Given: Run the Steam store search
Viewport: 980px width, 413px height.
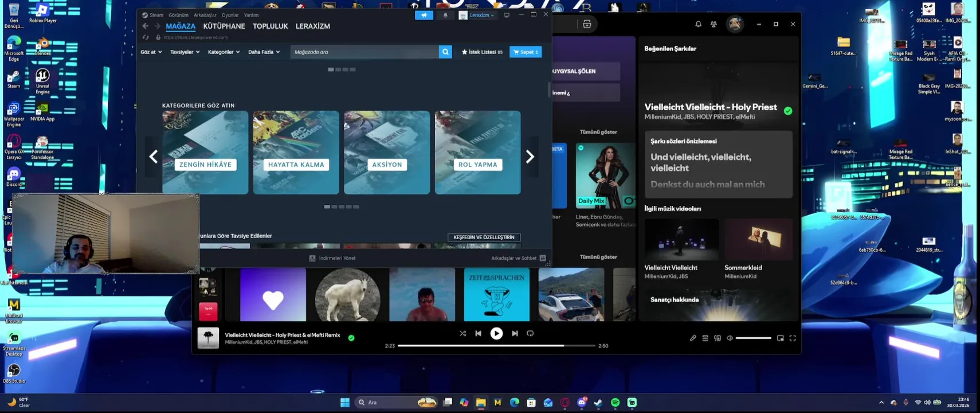Looking at the screenshot, I should tap(445, 52).
